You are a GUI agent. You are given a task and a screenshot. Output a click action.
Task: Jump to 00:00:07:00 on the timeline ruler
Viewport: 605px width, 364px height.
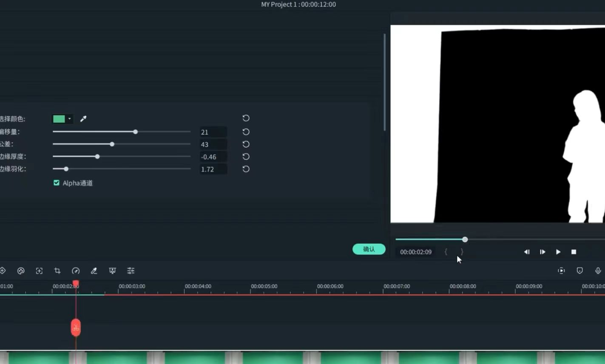coord(397,286)
